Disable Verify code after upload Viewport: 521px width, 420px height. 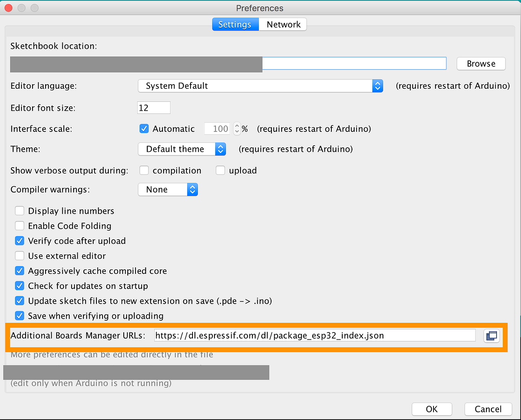click(20, 241)
